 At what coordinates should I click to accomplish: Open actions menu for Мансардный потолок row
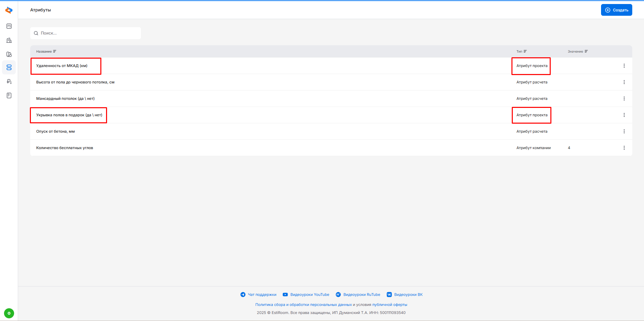[624, 99]
